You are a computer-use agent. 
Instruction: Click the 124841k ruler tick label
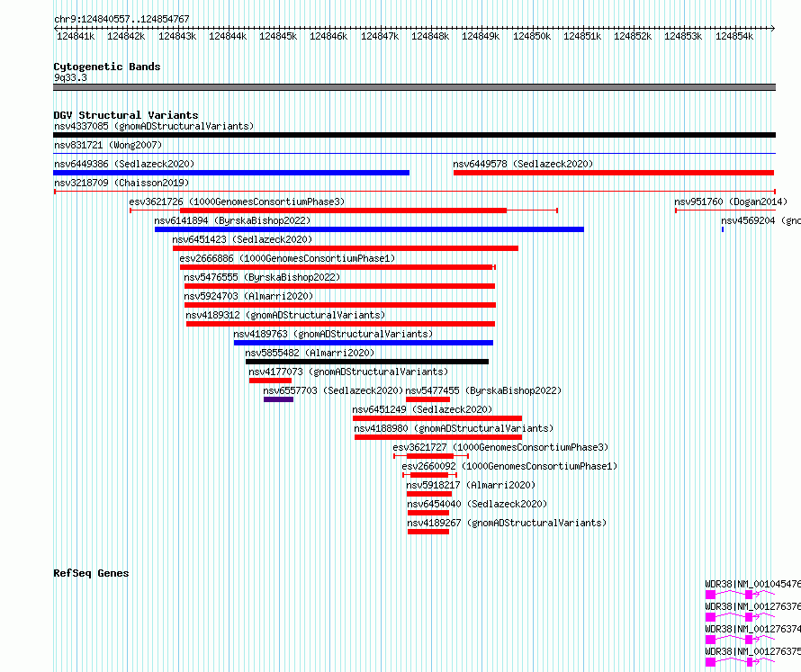point(76,36)
